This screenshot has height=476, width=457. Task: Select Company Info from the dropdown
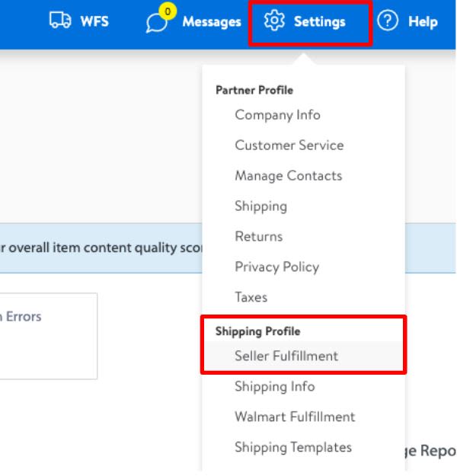click(277, 115)
